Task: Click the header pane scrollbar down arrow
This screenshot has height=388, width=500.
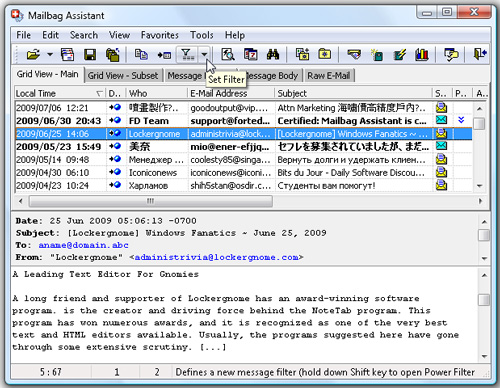Action: pyautogui.click(x=484, y=258)
